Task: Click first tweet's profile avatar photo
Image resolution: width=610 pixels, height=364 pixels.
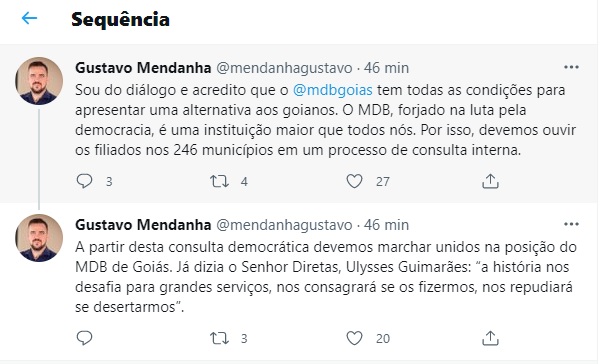Action: pyautogui.click(x=39, y=81)
